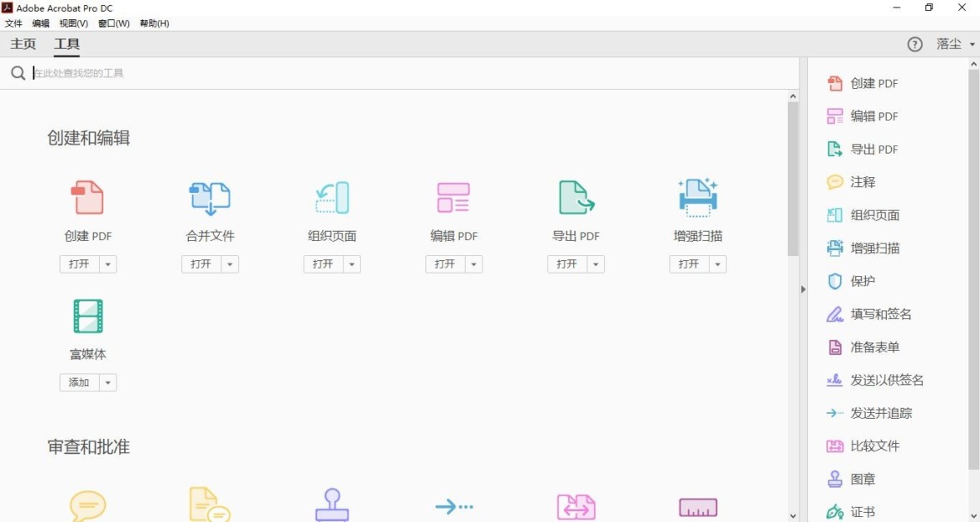Viewport: 980px width, 522px height.
Task: Open 发送并追踪 in right sidebar
Action: click(x=869, y=413)
